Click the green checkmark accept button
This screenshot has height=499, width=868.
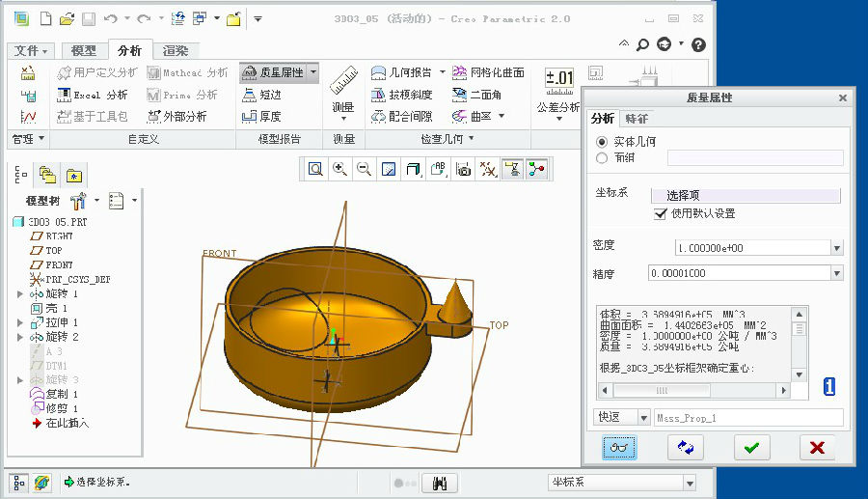point(750,447)
